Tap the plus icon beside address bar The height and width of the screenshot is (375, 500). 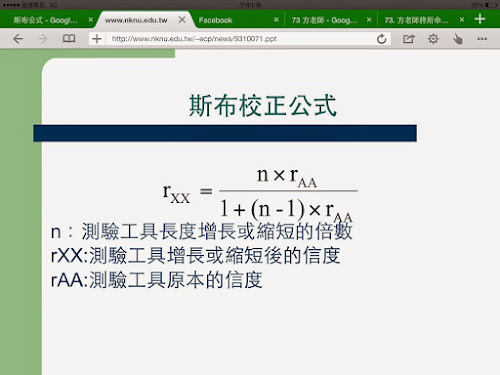pyautogui.click(x=97, y=39)
